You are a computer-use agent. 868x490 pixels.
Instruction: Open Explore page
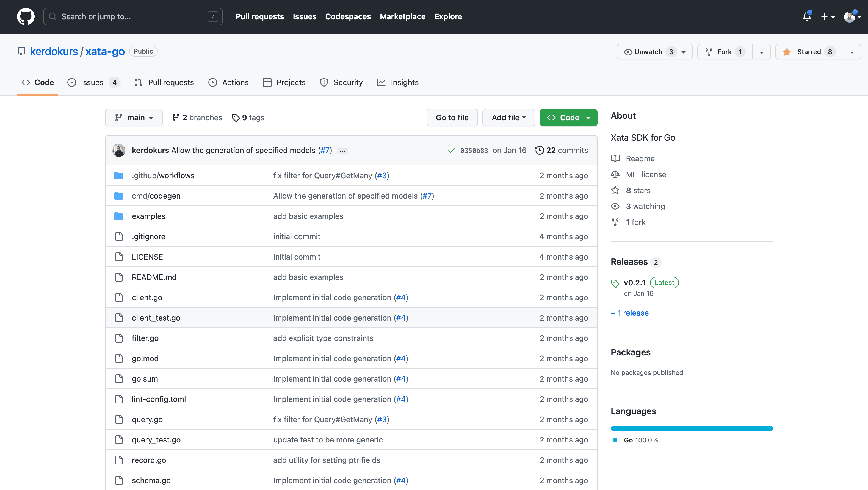point(448,16)
